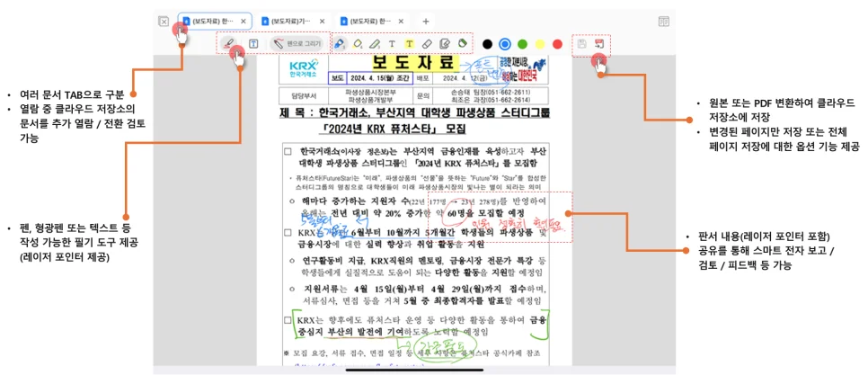Close the selected (보도자료) 한… tab
The width and height of the screenshot is (868, 375).
244,21
